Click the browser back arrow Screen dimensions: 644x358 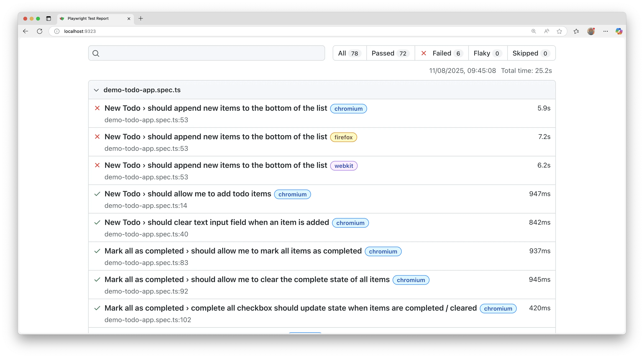point(26,31)
